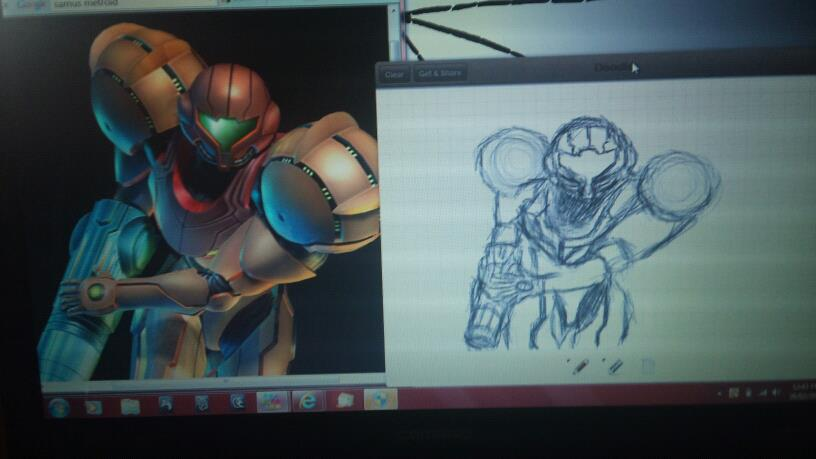Screen dimensions: 816x459
Task: Open the Windows Start menu orb
Action: [x=58, y=407]
